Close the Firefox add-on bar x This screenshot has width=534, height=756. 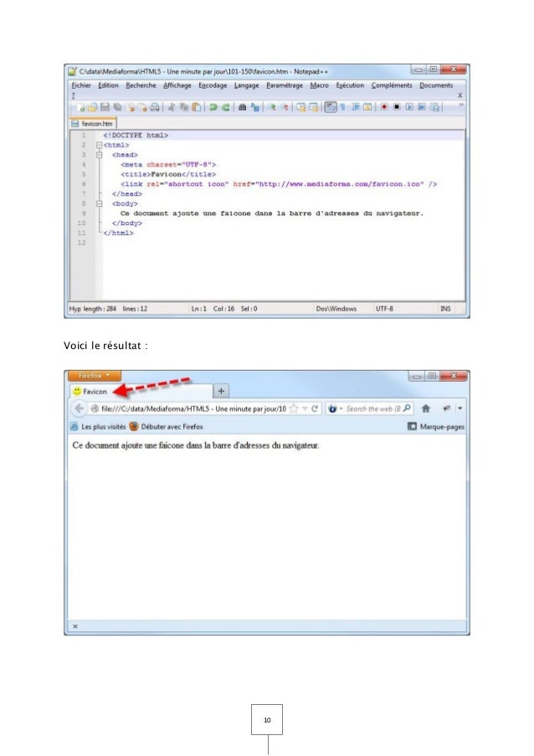(x=75, y=626)
